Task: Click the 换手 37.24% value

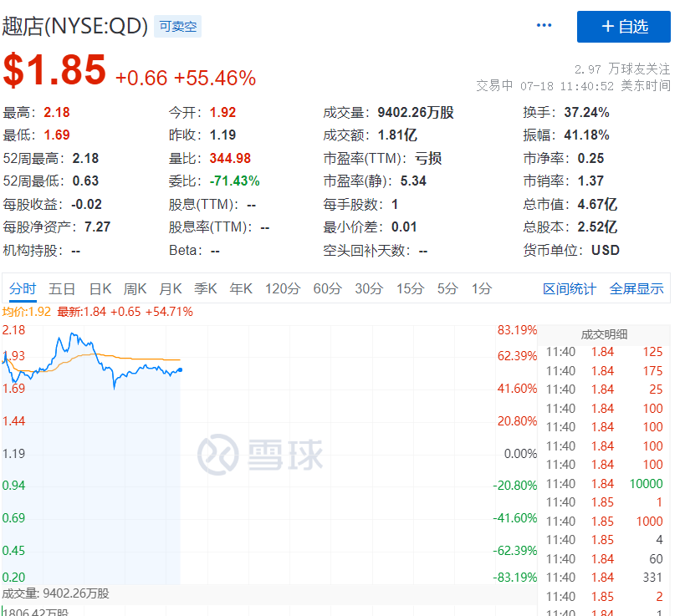Action: click(x=586, y=113)
